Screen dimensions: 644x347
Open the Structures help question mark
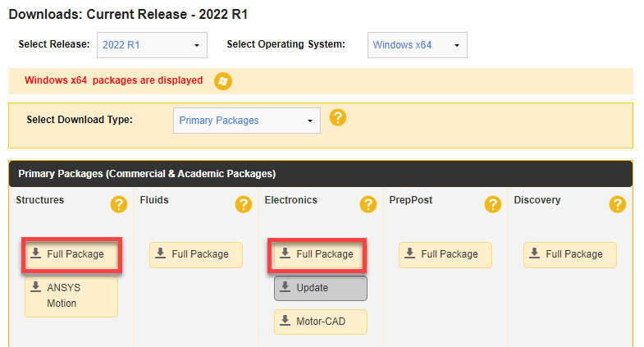pyautogui.click(x=119, y=204)
